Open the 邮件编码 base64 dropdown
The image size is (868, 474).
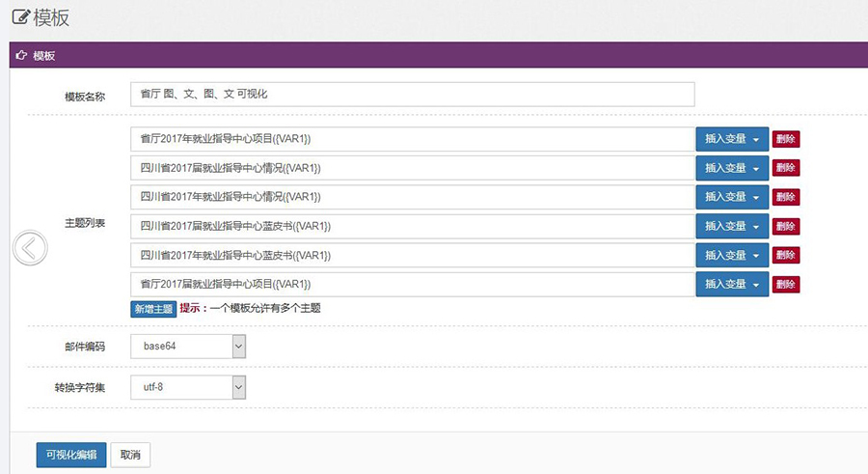pyautogui.click(x=188, y=346)
